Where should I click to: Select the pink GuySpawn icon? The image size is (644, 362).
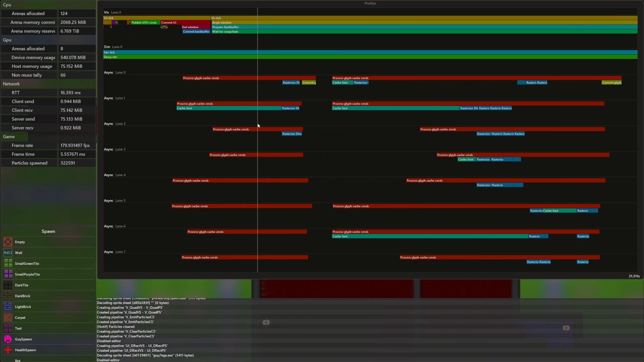click(8, 339)
